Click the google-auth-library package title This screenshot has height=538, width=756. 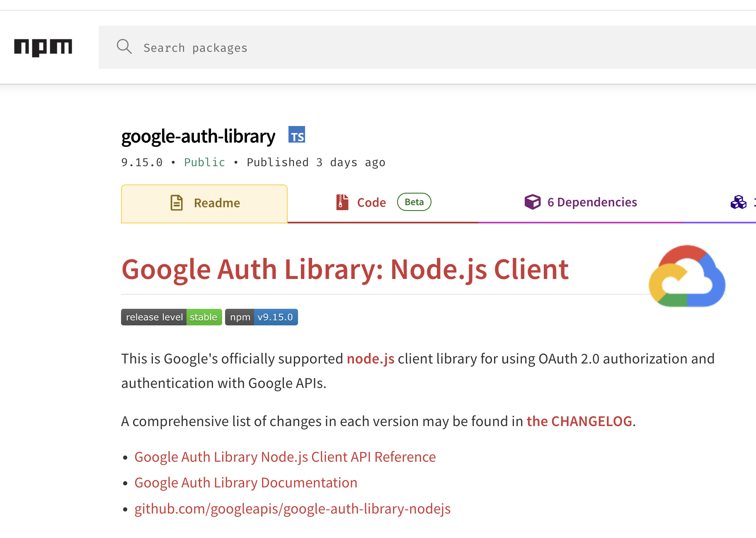coord(198,136)
